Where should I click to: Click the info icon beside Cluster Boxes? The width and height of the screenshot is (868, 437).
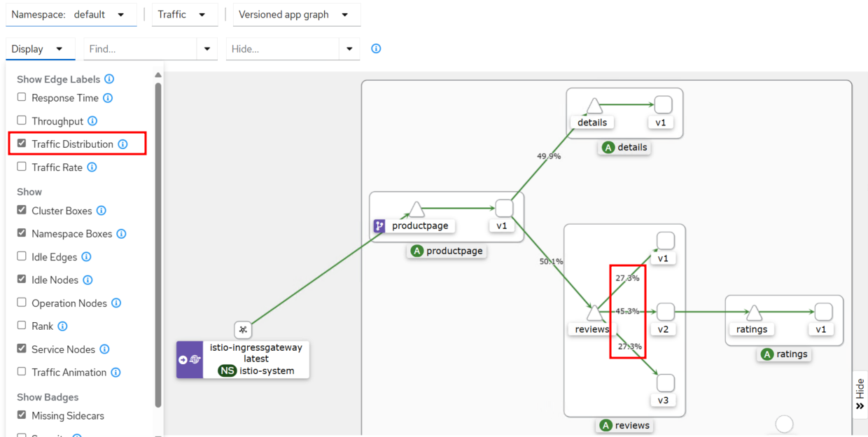[x=101, y=211]
